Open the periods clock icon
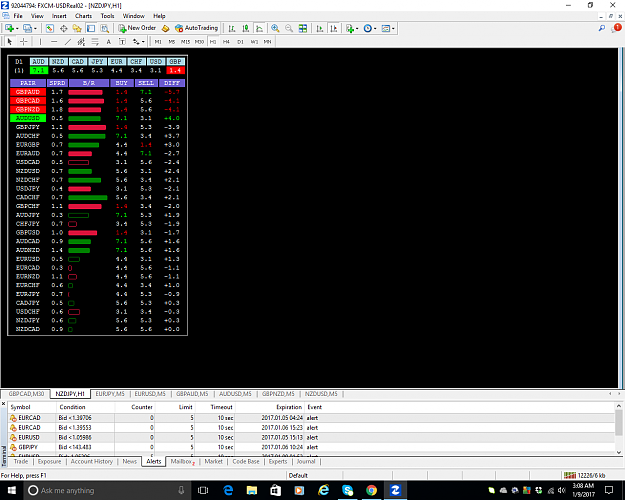625x500 pixels. 368,28
